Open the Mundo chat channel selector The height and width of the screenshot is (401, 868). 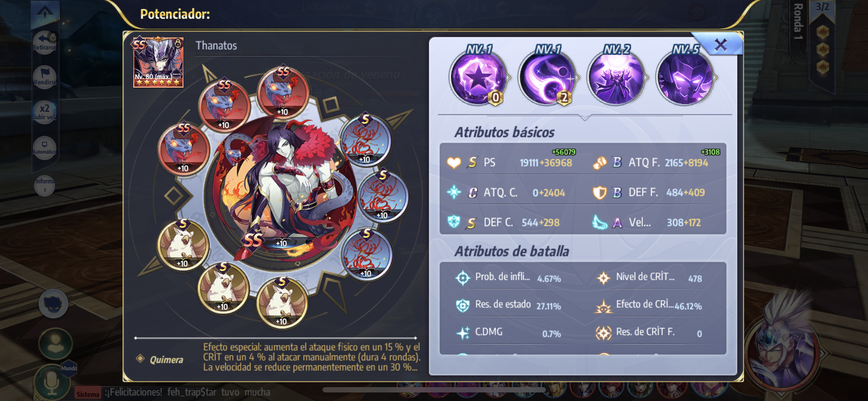point(69,368)
